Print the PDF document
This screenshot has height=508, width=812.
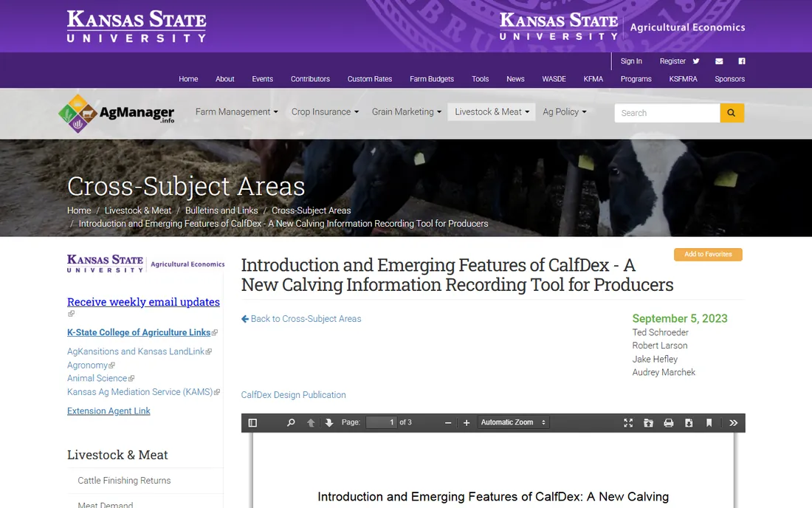pyautogui.click(x=669, y=422)
